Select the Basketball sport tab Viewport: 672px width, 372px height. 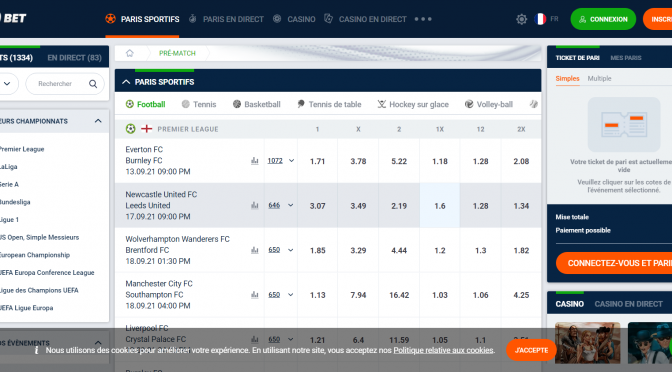(256, 104)
